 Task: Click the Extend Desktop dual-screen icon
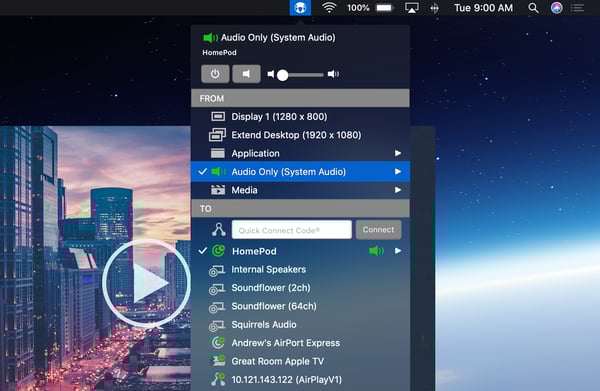click(x=217, y=135)
